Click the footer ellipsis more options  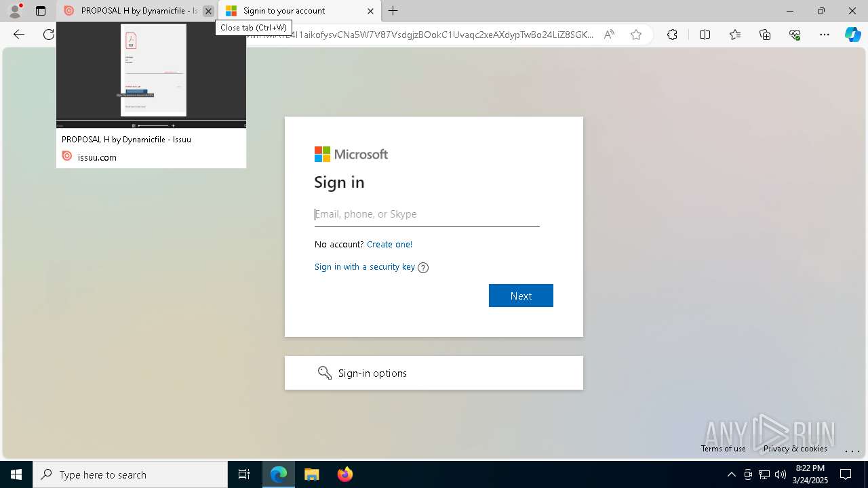[852, 450]
